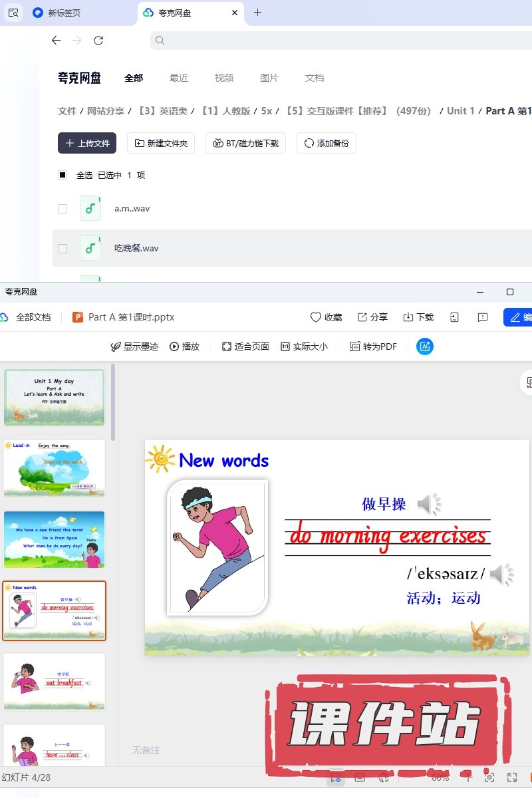Click the slide thumbnail panel scrollbar

click(x=113, y=406)
